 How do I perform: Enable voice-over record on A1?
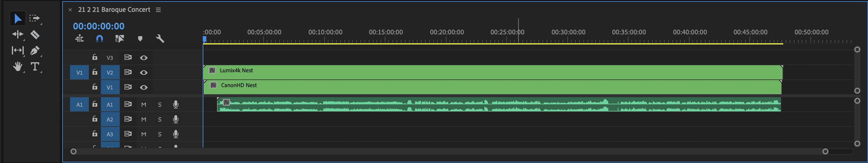(175, 104)
